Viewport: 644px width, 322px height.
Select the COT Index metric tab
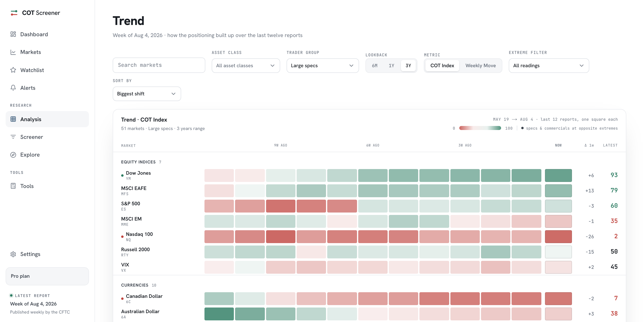click(442, 65)
